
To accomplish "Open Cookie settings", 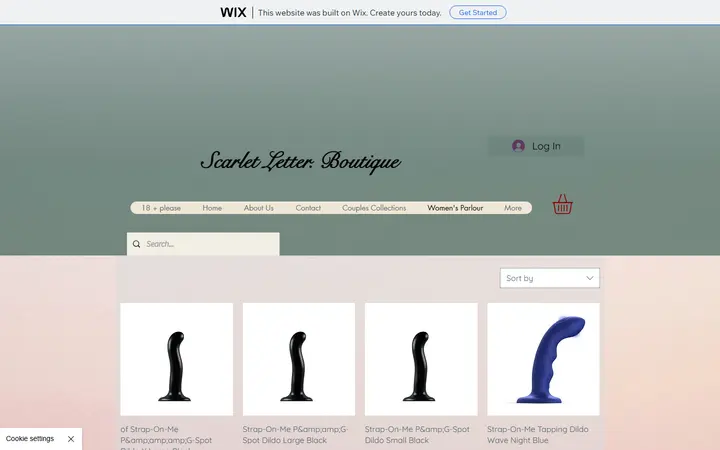I will (30, 439).
